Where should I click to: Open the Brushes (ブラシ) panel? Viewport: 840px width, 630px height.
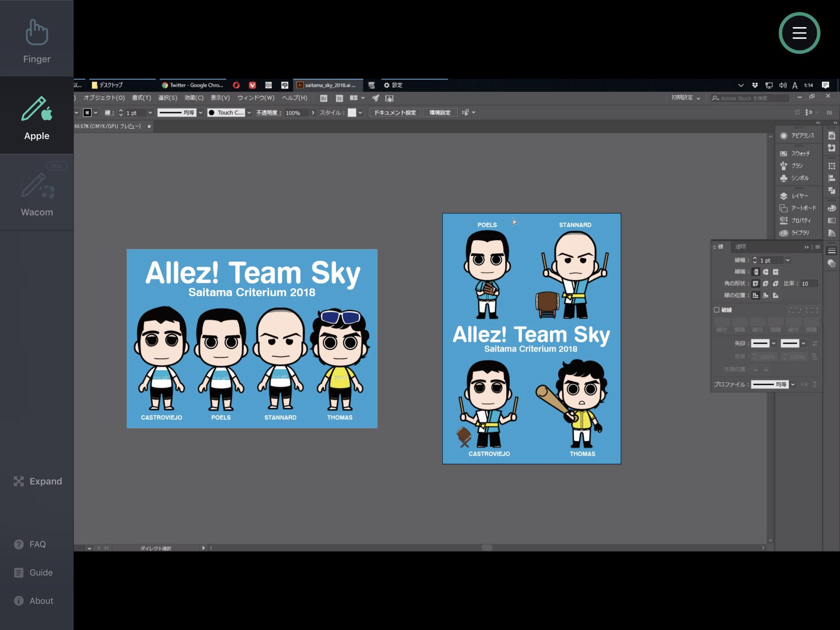coord(792,165)
